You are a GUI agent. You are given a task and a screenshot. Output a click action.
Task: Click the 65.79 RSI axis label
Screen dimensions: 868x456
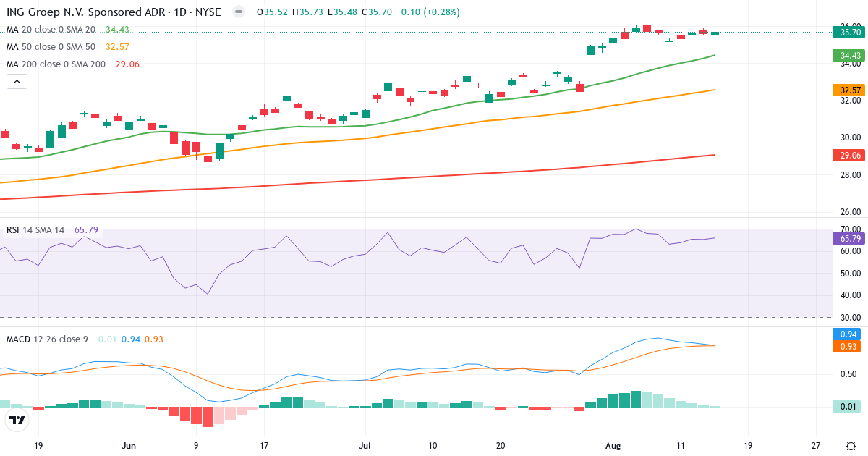point(850,238)
